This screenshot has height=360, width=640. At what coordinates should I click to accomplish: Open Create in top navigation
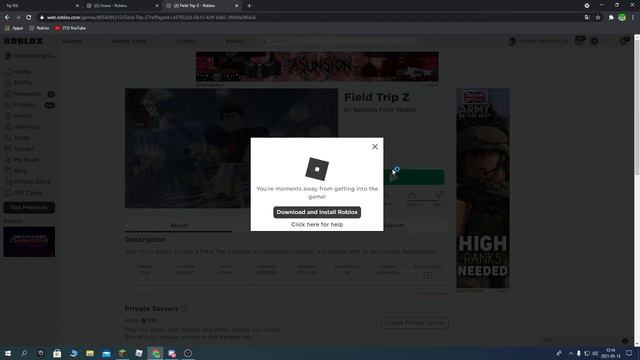(x=186, y=41)
